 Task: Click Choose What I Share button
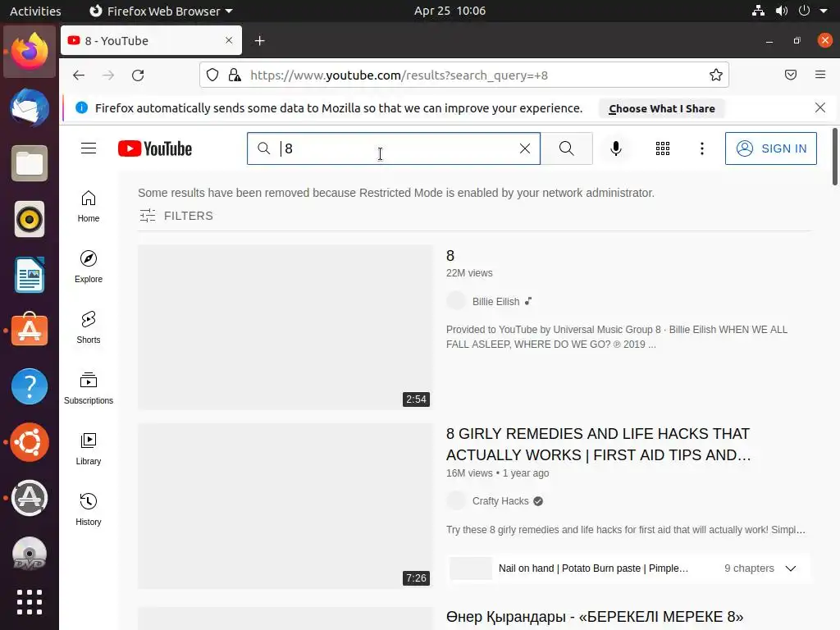coord(662,108)
